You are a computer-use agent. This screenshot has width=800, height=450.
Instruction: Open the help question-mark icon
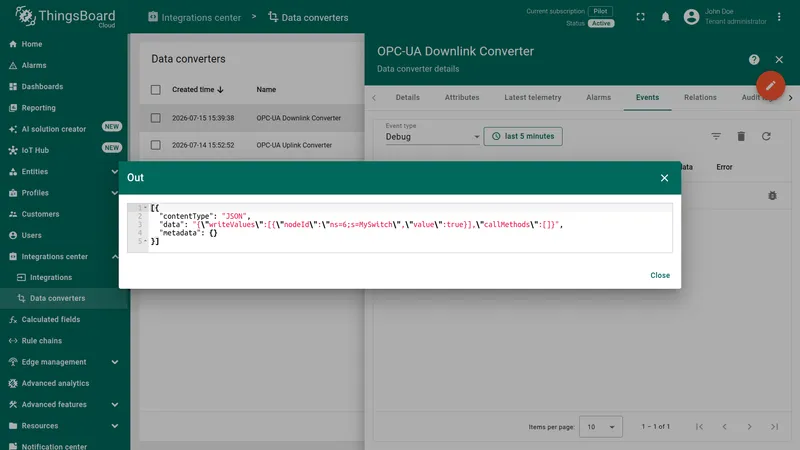(754, 60)
